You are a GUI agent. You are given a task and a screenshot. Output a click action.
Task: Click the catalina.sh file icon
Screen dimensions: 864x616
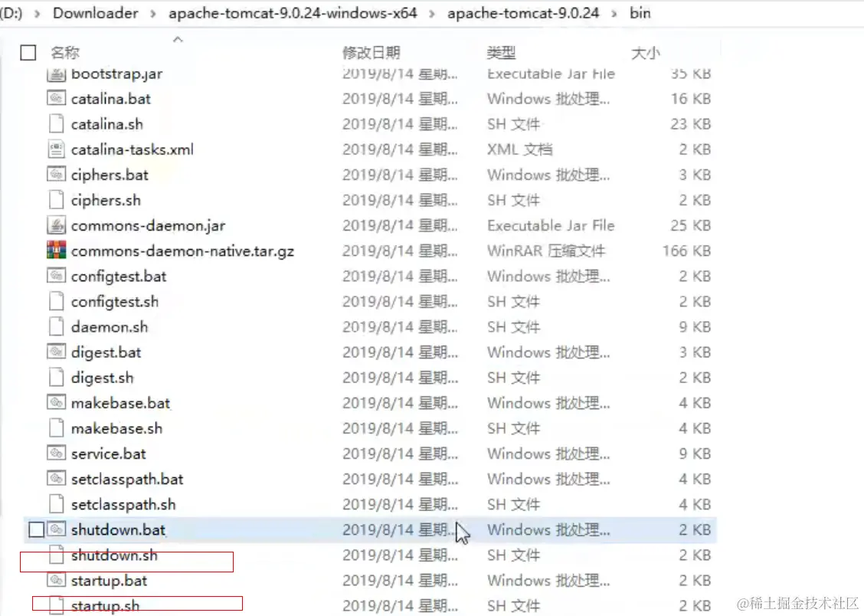coord(56,123)
